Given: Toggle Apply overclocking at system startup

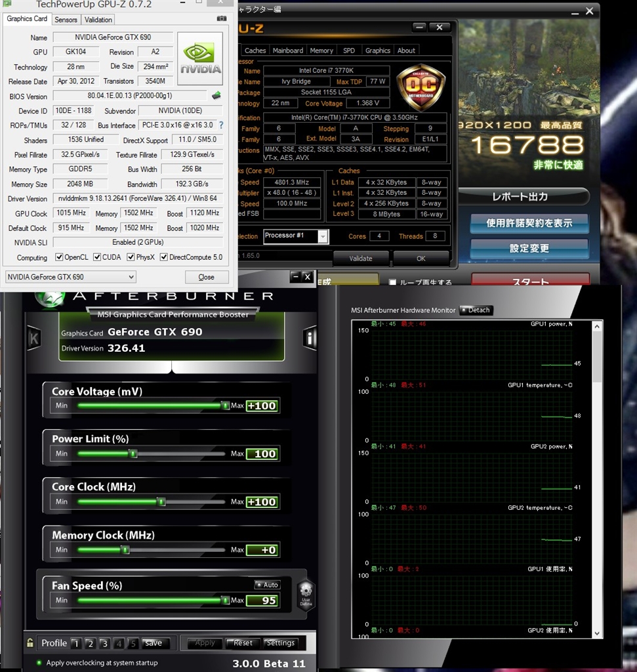Looking at the screenshot, I should click(x=39, y=663).
